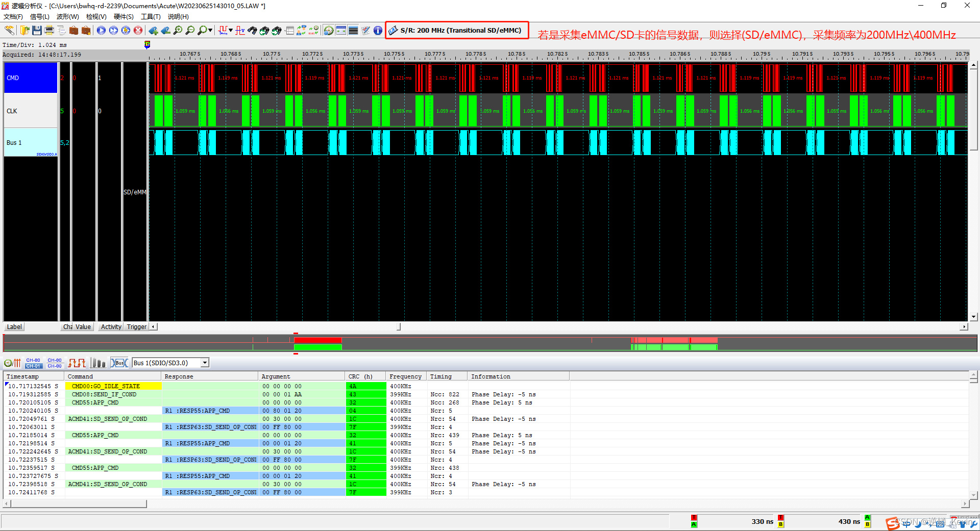
Task: Click the S/R: 200 MHz sample rate button
Action: pos(457,31)
